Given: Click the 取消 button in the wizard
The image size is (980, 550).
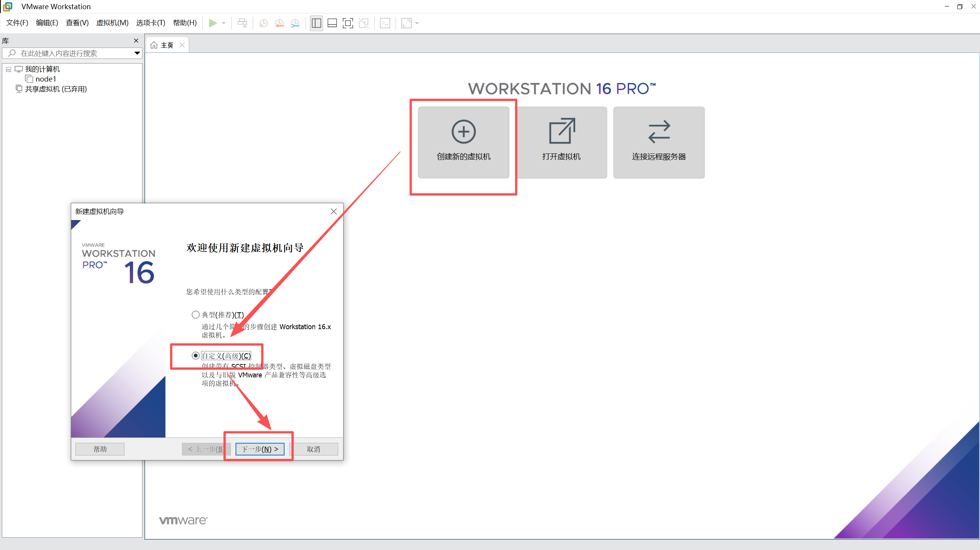Looking at the screenshot, I should coord(313,449).
